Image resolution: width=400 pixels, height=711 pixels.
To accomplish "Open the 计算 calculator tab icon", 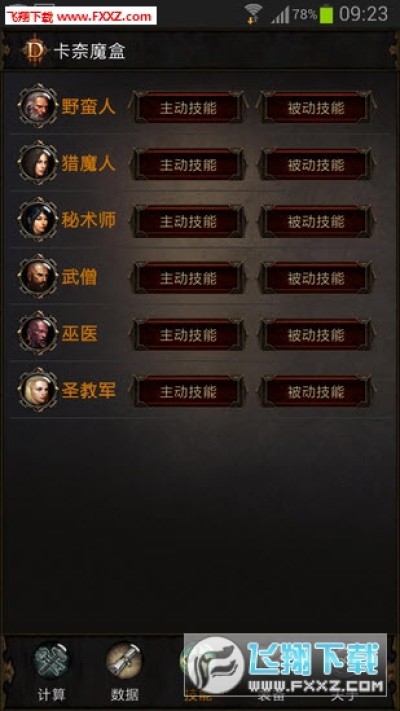I will click(x=51, y=660).
